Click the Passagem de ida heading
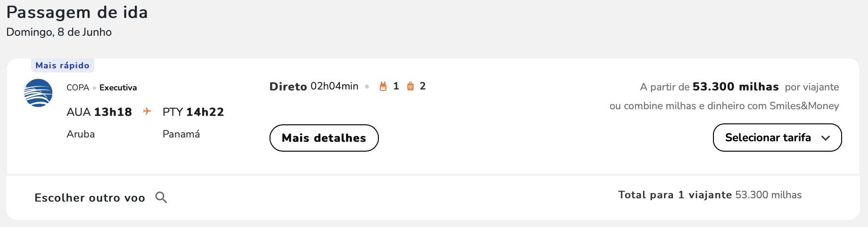This screenshot has width=868, height=227. pyautogui.click(x=77, y=13)
